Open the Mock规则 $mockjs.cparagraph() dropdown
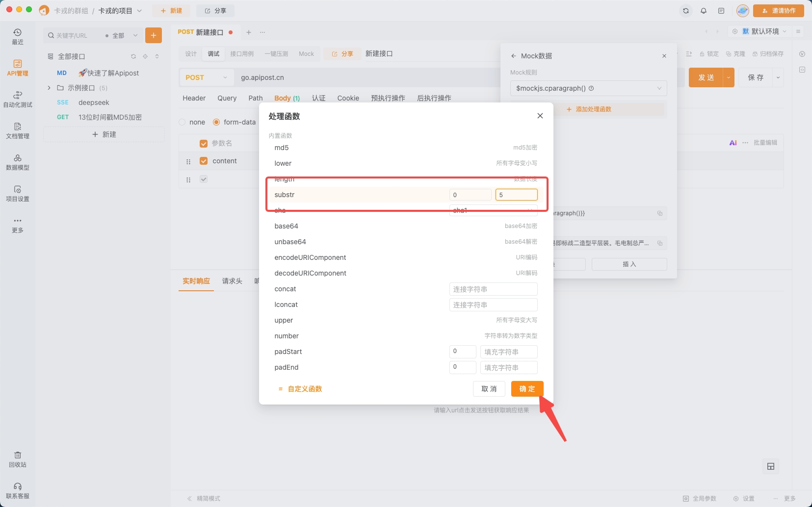 pyautogui.click(x=589, y=88)
